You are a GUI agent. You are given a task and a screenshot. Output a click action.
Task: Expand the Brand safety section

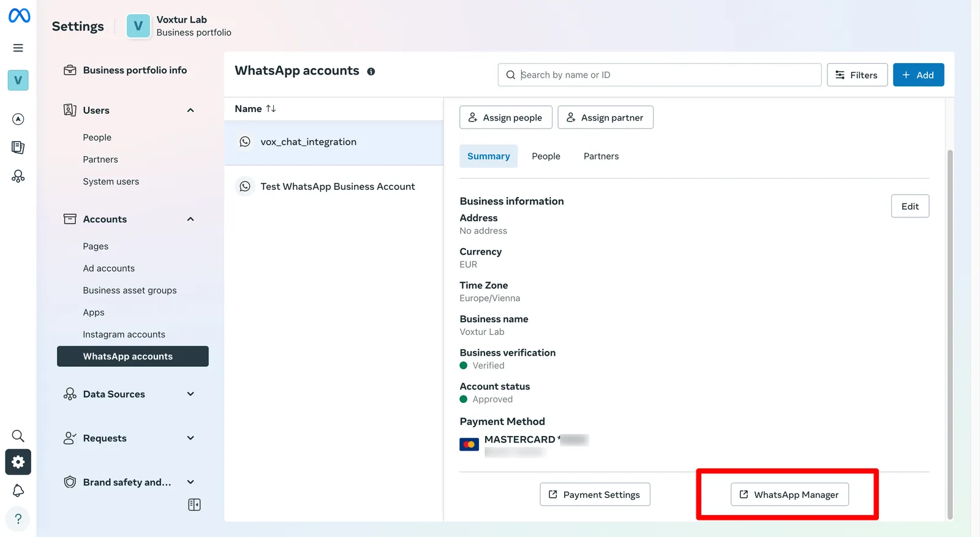click(x=190, y=483)
